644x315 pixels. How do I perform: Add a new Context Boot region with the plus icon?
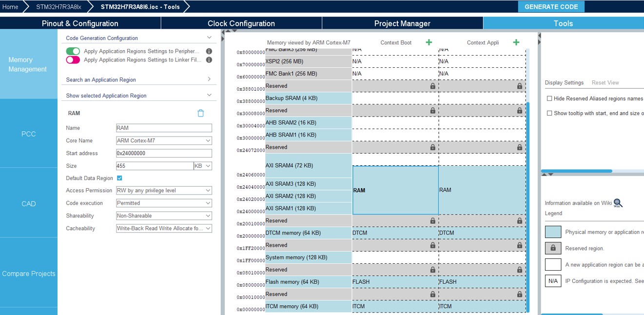pyautogui.click(x=429, y=42)
